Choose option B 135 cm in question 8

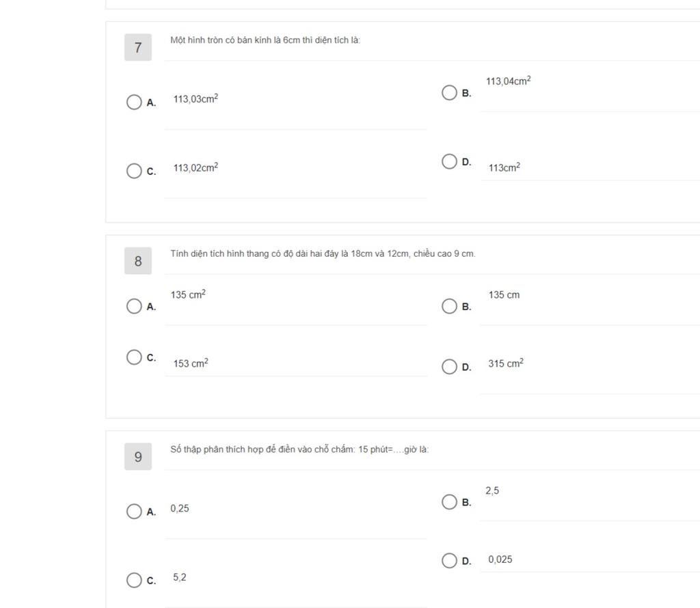pyautogui.click(x=449, y=307)
